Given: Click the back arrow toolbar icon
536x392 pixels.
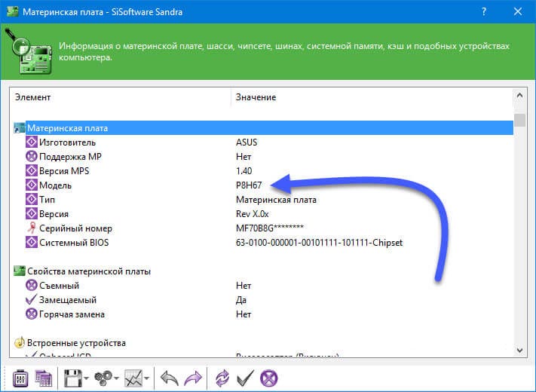Looking at the screenshot, I should coord(169,378).
